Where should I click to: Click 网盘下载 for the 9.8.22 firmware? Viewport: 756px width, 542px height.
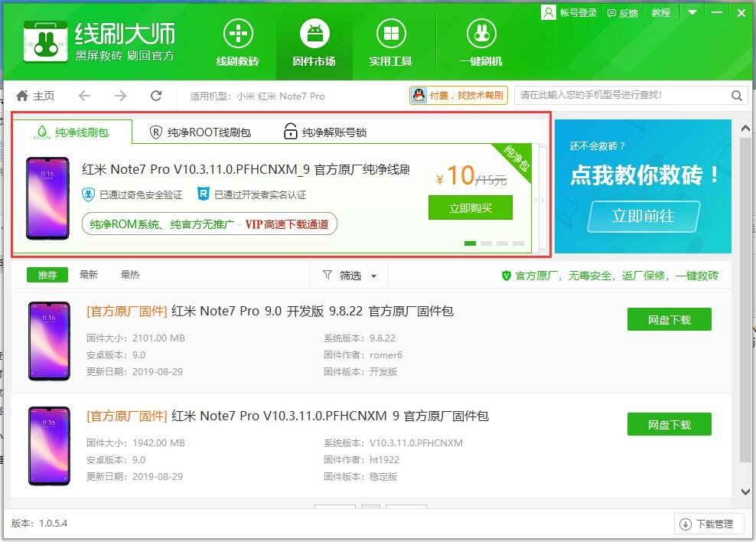[x=670, y=319]
